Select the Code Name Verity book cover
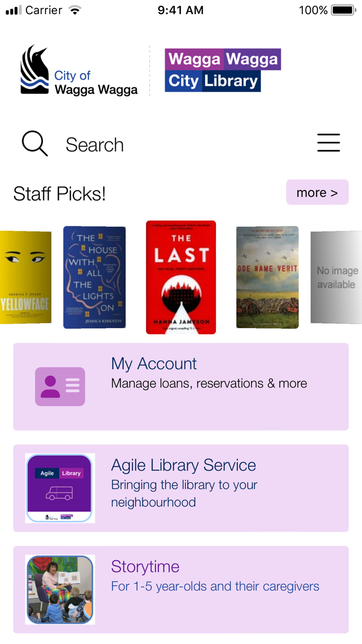 click(267, 277)
